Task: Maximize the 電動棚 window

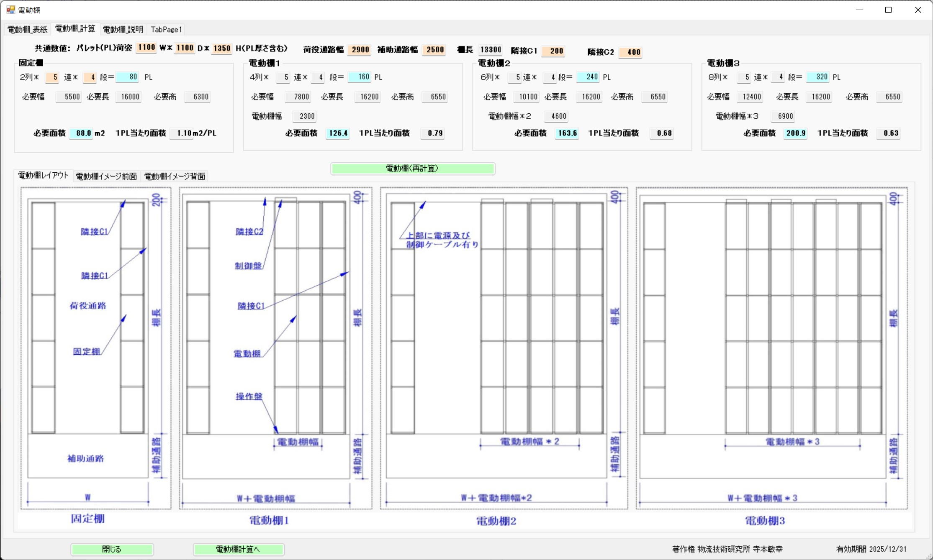Action: click(888, 10)
